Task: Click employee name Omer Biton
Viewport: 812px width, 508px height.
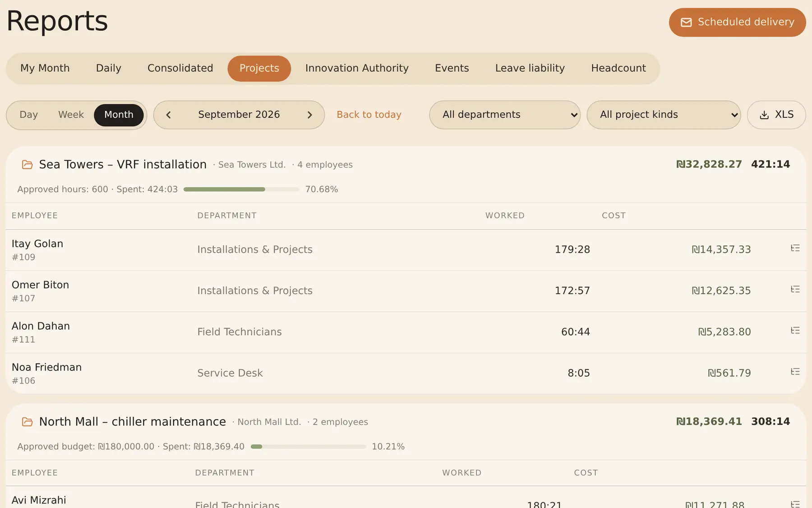Action: [40, 285]
